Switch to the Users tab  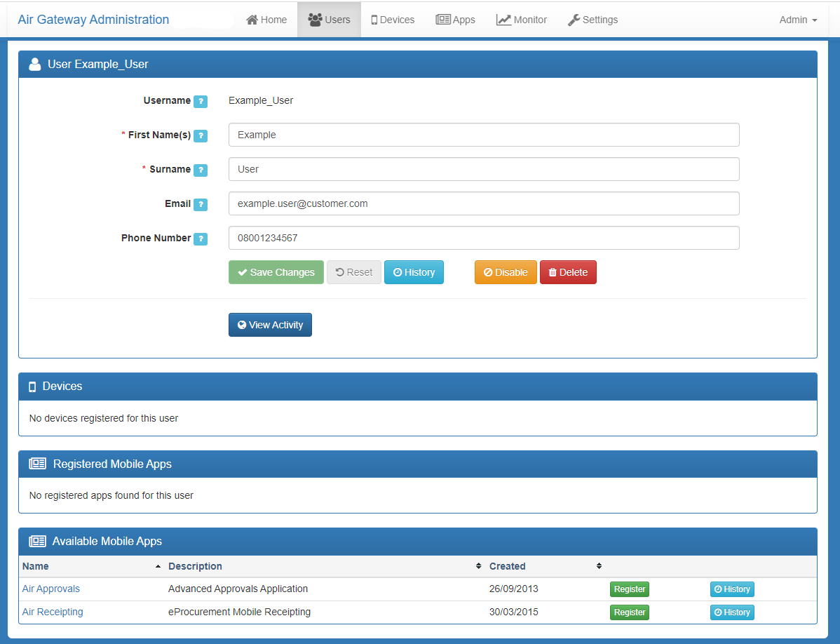(x=329, y=20)
